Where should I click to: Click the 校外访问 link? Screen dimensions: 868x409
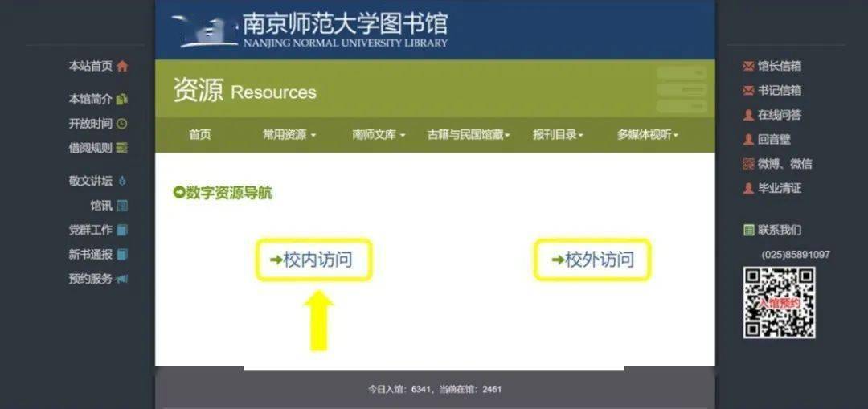point(592,260)
